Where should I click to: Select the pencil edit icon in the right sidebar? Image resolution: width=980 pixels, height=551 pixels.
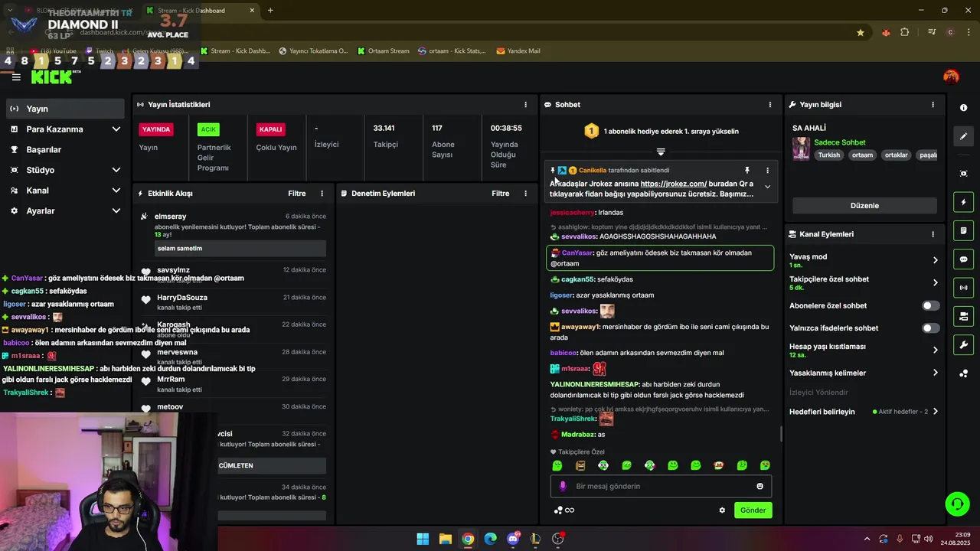pos(963,136)
